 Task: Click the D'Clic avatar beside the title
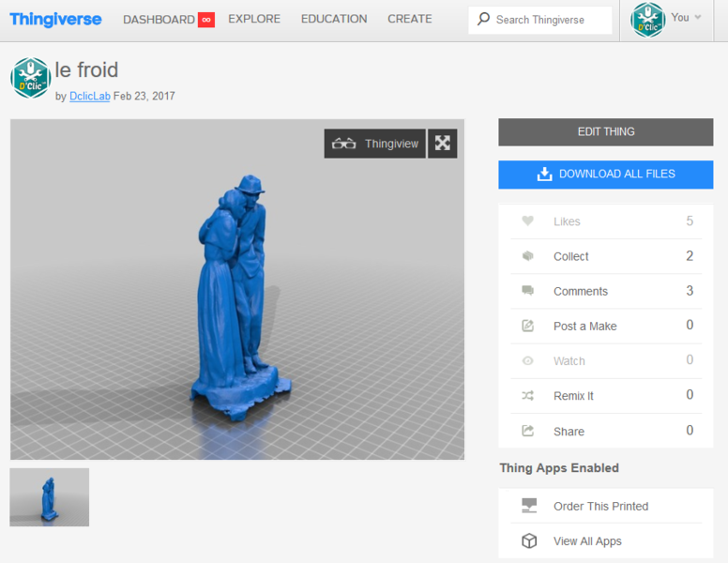pyautogui.click(x=31, y=78)
